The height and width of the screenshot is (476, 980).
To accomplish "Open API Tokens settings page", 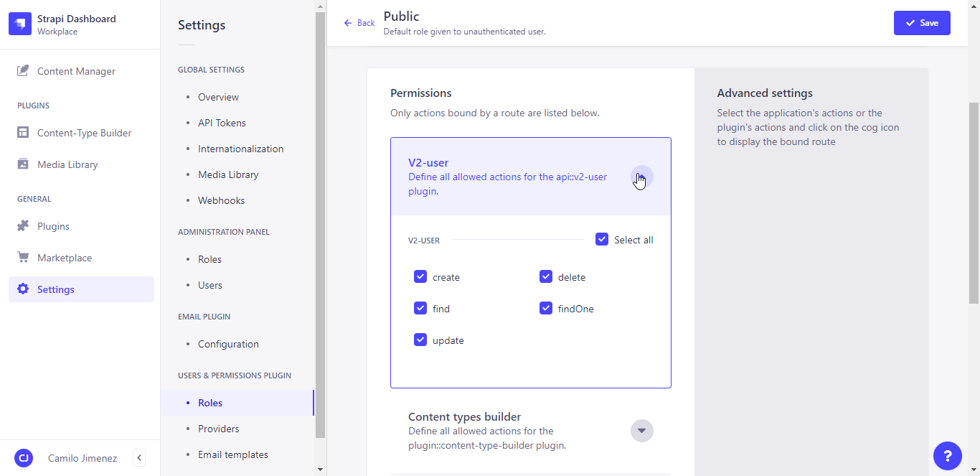I will [x=222, y=123].
